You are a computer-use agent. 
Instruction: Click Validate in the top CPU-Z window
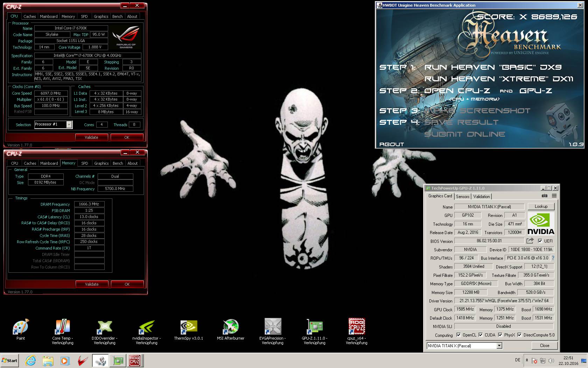pos(91,137)
